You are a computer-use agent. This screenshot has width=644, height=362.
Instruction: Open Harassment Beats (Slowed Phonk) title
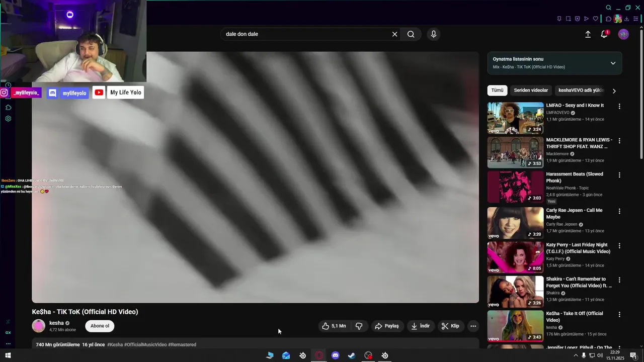pos(575,177)
